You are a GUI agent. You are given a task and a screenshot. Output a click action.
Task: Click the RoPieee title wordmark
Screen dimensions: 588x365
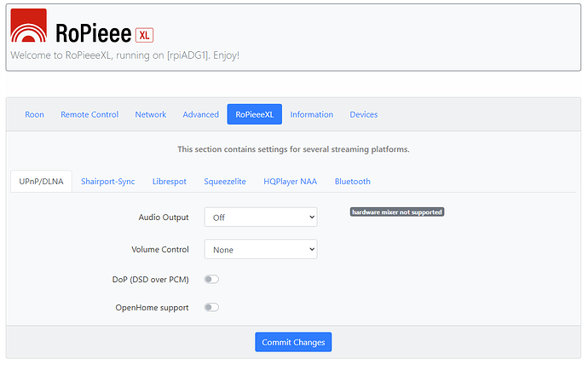tap(94, 34)
